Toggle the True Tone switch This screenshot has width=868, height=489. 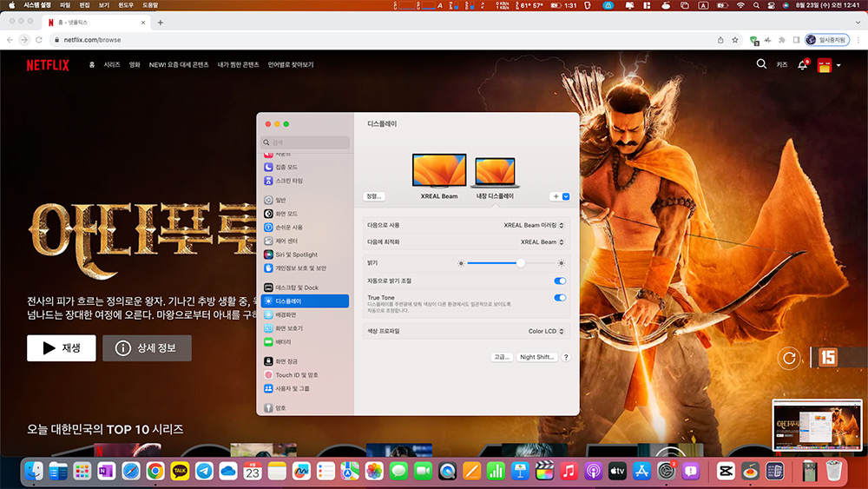560,298
